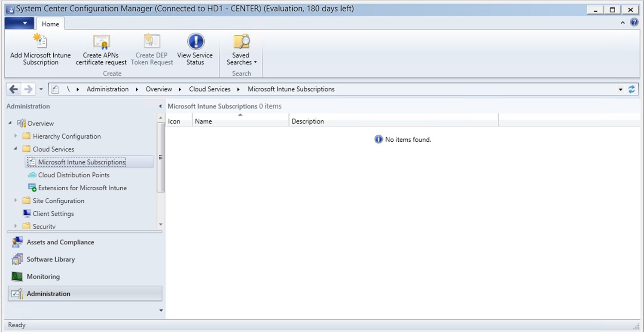Expand the Site Configuration node
The width and height of the screenshot is (644, 332).
pyautogui.click(x=15, y=201)
